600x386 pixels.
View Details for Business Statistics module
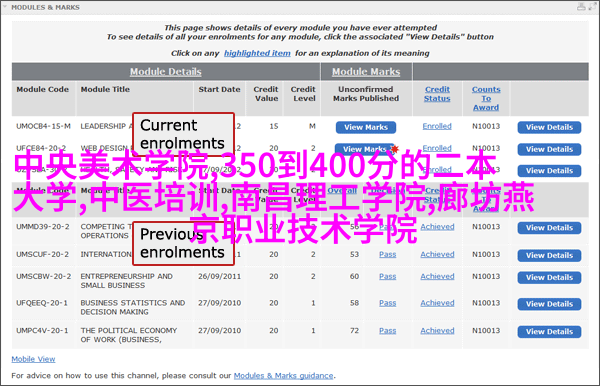pyautogui.click(x=549, y=304)
